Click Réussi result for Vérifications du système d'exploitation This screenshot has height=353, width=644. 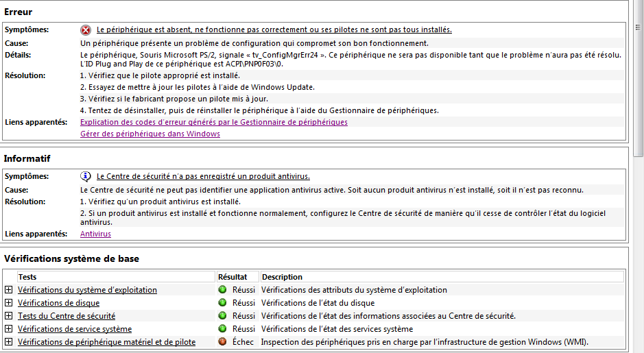click(243, 290)
